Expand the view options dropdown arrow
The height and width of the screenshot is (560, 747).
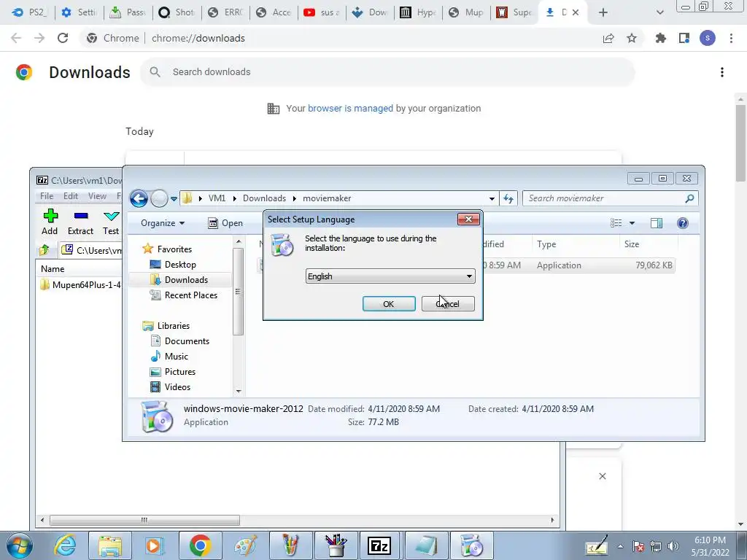632,223
